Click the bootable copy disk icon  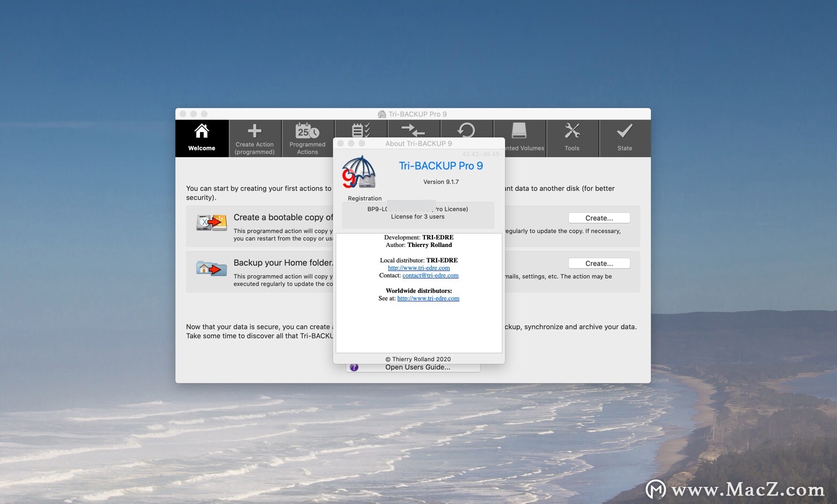click(212, 222)
